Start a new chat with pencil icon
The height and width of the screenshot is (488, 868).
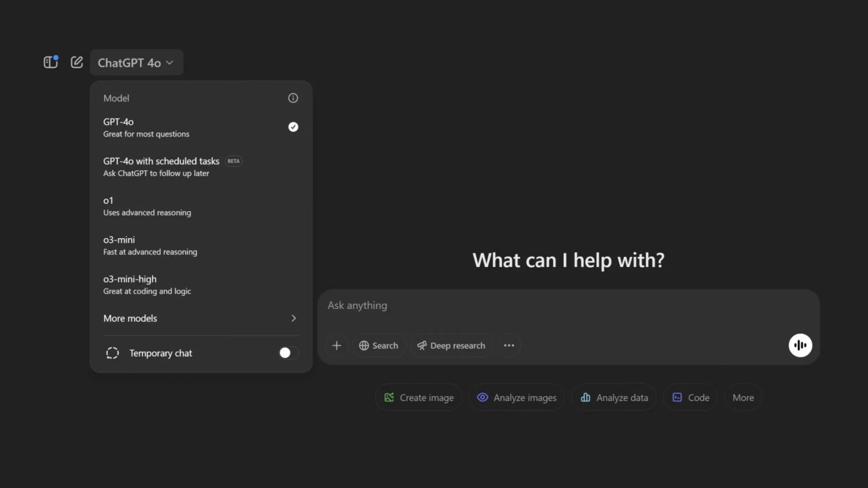click(77, 62)
